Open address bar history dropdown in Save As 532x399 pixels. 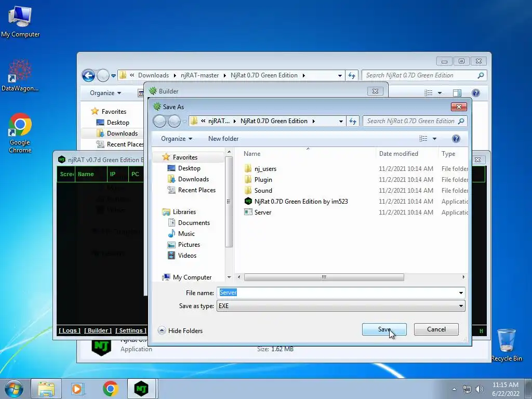pos(341,121)
